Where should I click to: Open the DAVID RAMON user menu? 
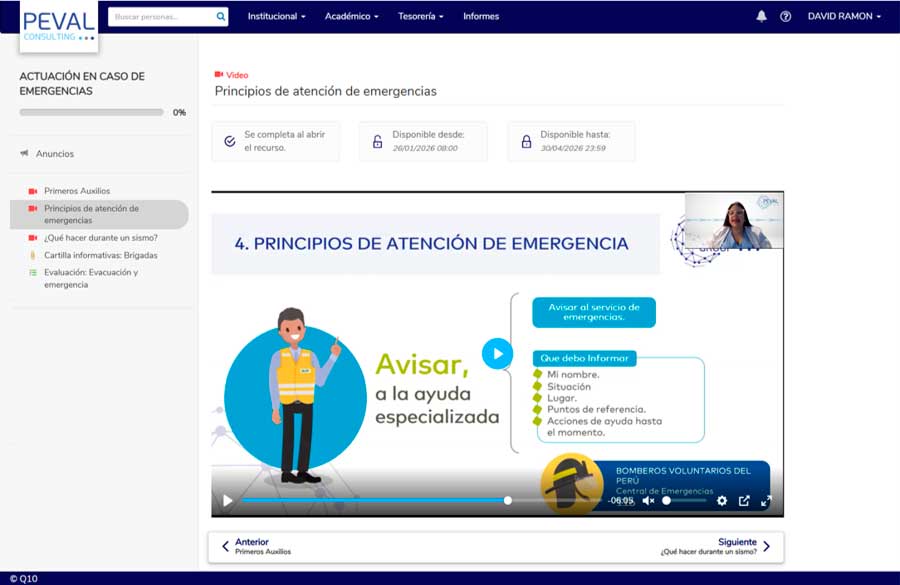(844, 16)
